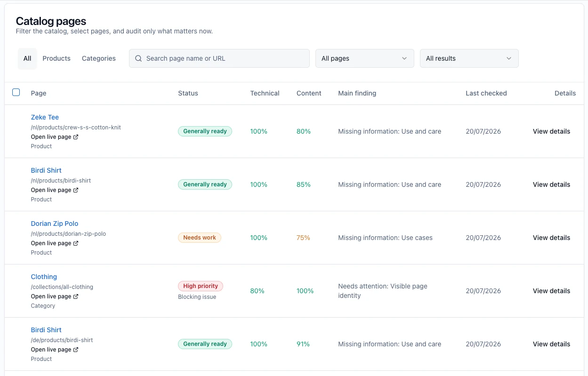Click the Page column header
The width and height of the screenshot is (588, 376).
click(x=39, y=93)
